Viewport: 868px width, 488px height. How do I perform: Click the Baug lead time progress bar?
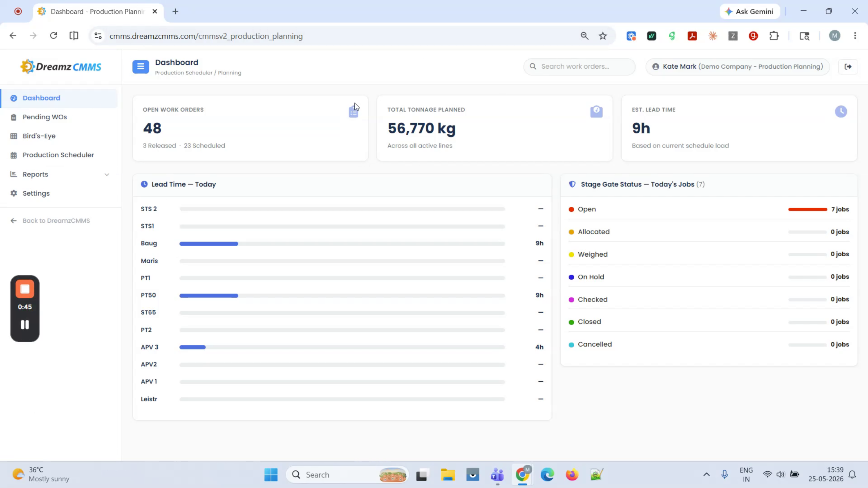click(x=342, y=244)
